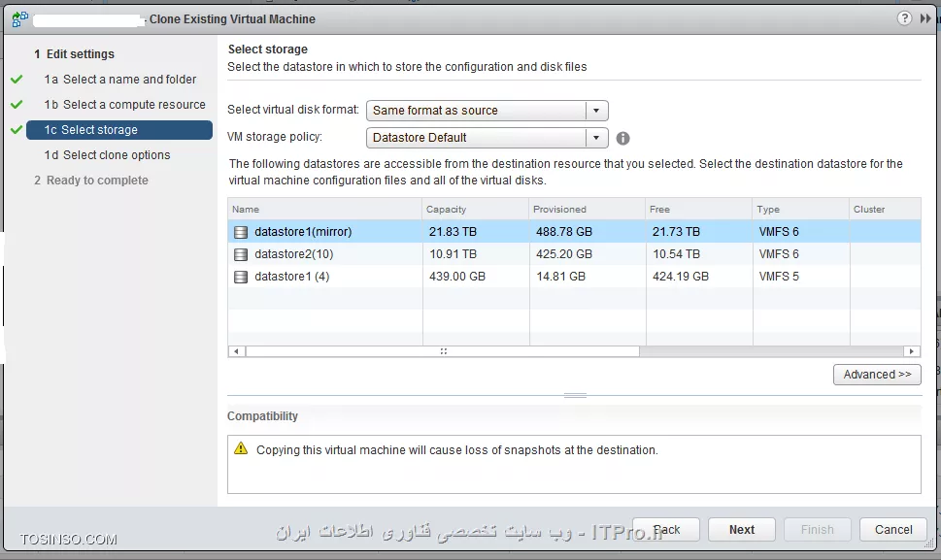Click the datastore2(10) datastore icon
Image resolution: width=941 pixels, height=560 pixels.
click(x=241, y=254)
